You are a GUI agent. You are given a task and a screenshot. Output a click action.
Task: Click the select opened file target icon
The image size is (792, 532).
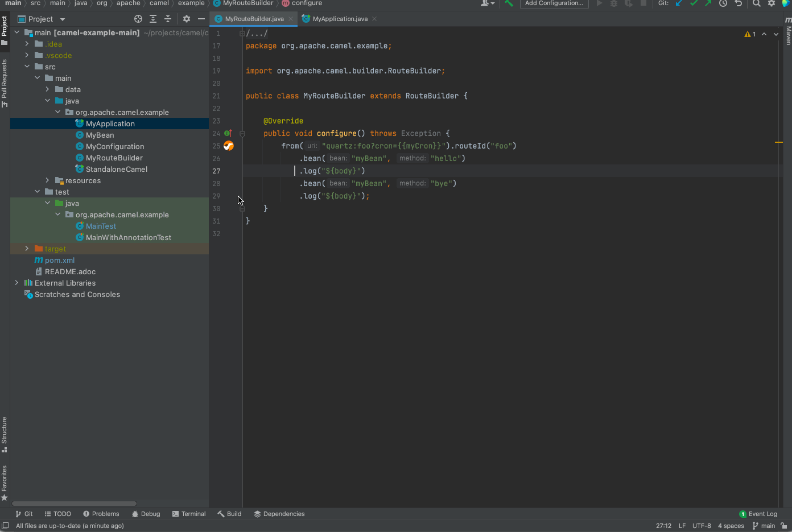tap(138, 19)
